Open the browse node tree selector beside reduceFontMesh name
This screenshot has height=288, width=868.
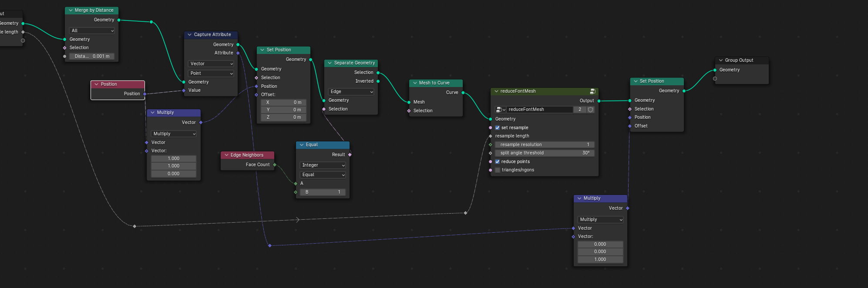point(501,110)
